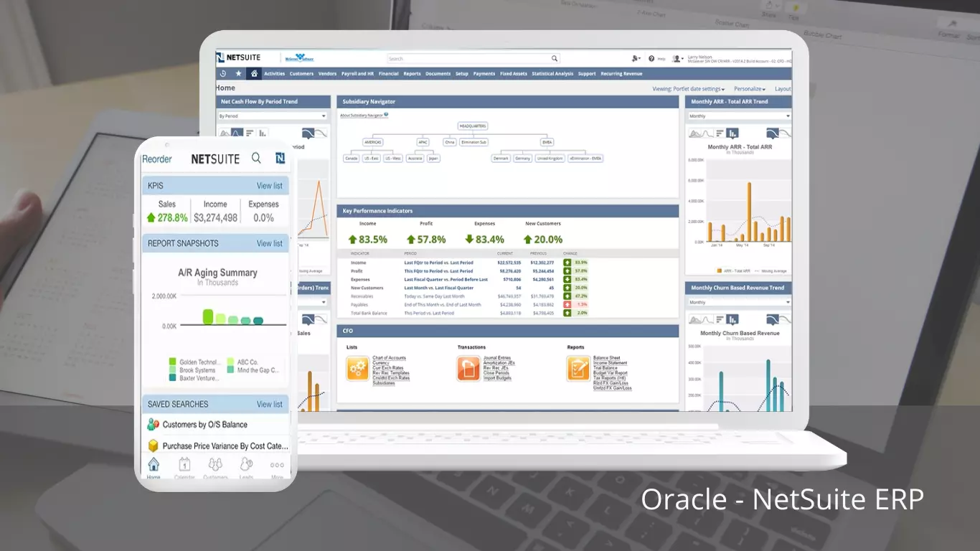Screen dimensions: 980x551
Task: Tap View list in the KPIS section
Action: pos(270,186)
